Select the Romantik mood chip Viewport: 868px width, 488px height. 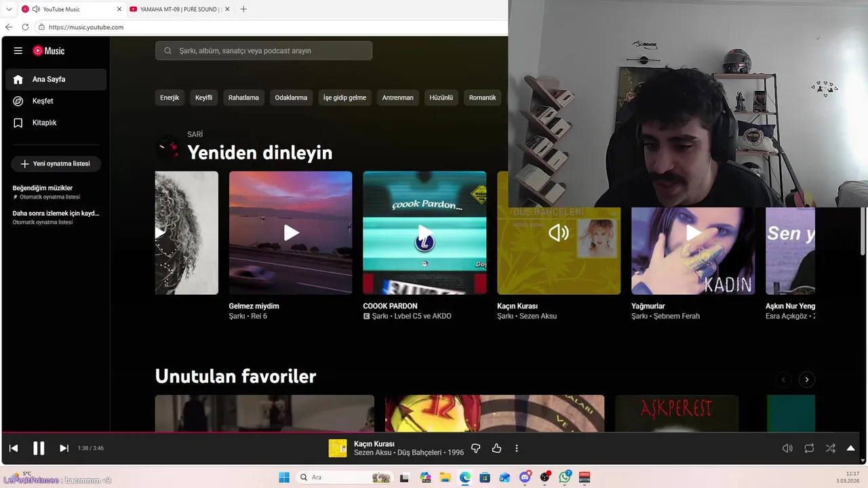coord(482,98)
